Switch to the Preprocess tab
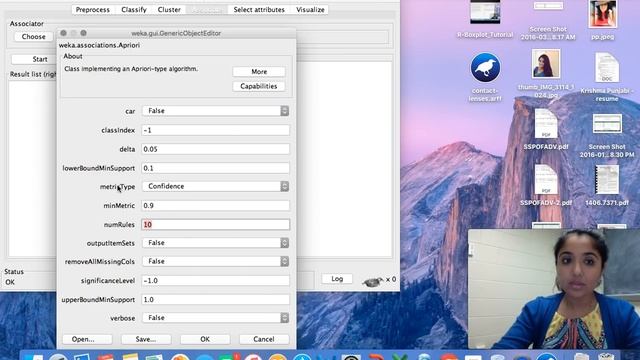 (93, 9)
